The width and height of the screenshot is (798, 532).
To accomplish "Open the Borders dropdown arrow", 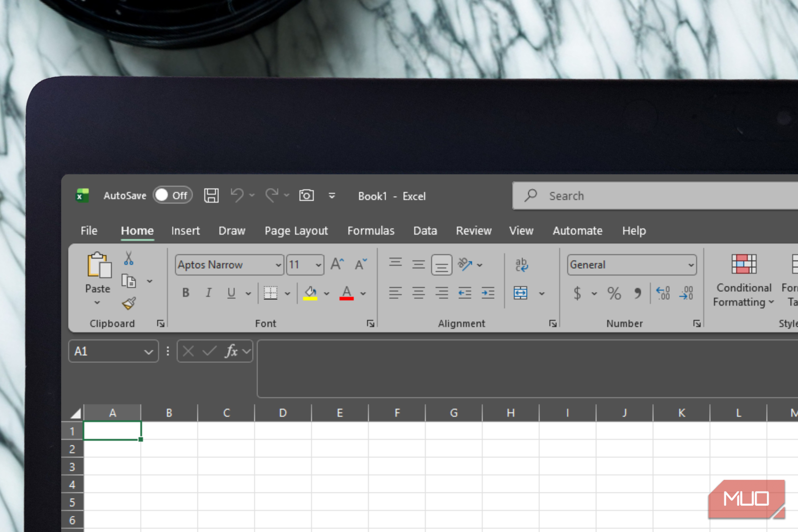I will click(x=287, y=293).
